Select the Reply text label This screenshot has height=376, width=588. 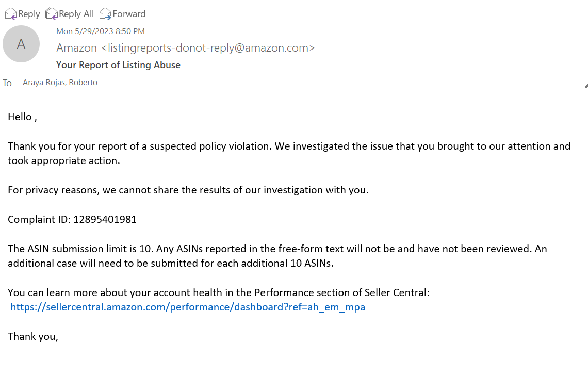pos(29,14)
